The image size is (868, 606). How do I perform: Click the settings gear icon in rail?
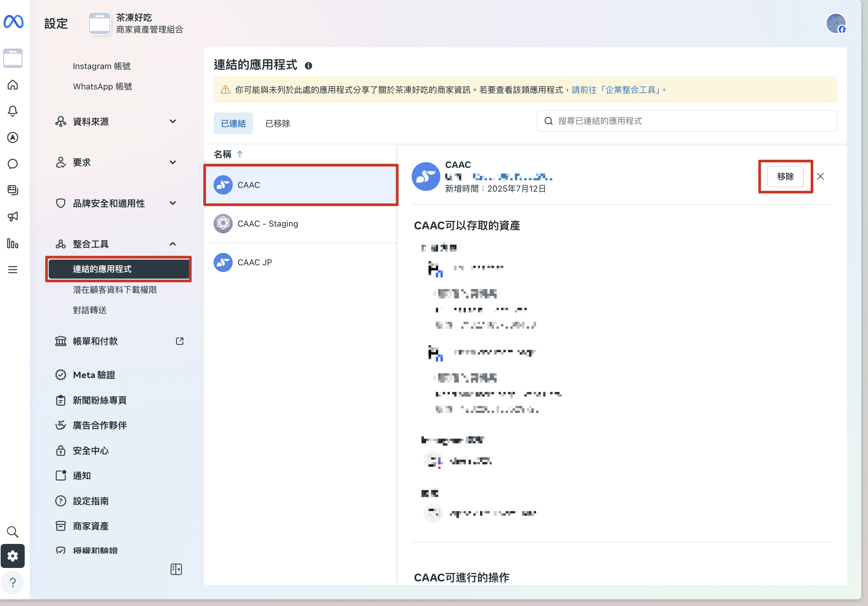tap(13, 556)
